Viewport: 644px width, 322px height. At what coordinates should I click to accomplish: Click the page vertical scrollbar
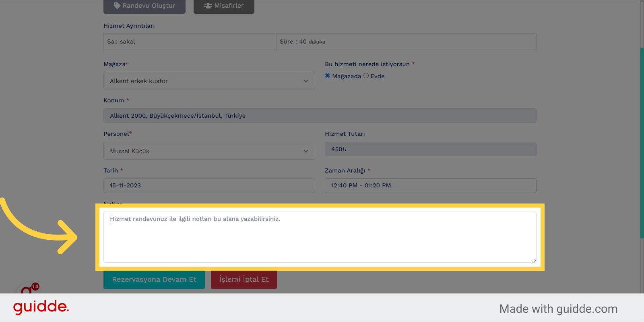pyautogui.click(x=642, y=143)
